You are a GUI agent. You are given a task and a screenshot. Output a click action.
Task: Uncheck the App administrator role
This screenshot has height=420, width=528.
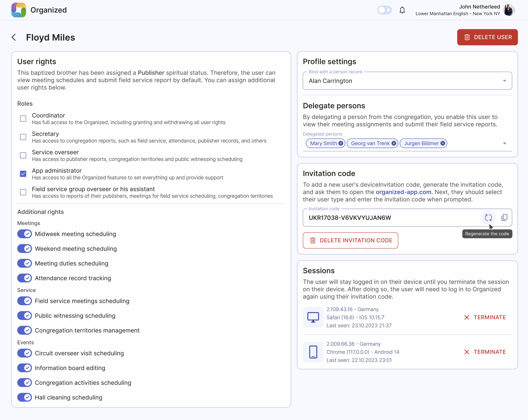[x=23, y=174]
